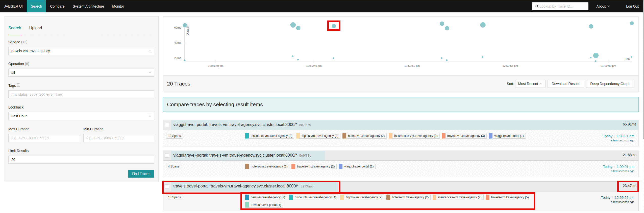
Task: Click travels-vm.travel-agency (3) tag
Action: pos(464,136)
